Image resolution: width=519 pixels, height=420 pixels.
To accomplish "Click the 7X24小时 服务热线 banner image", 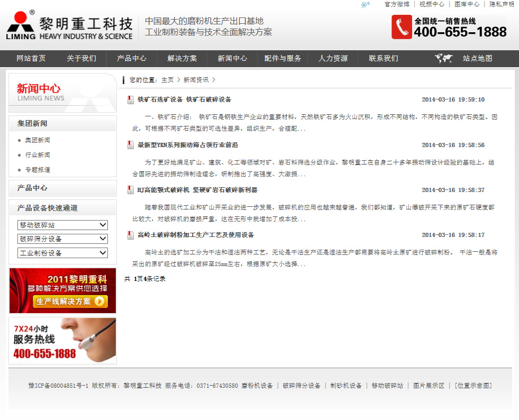I will click(62, 341).
